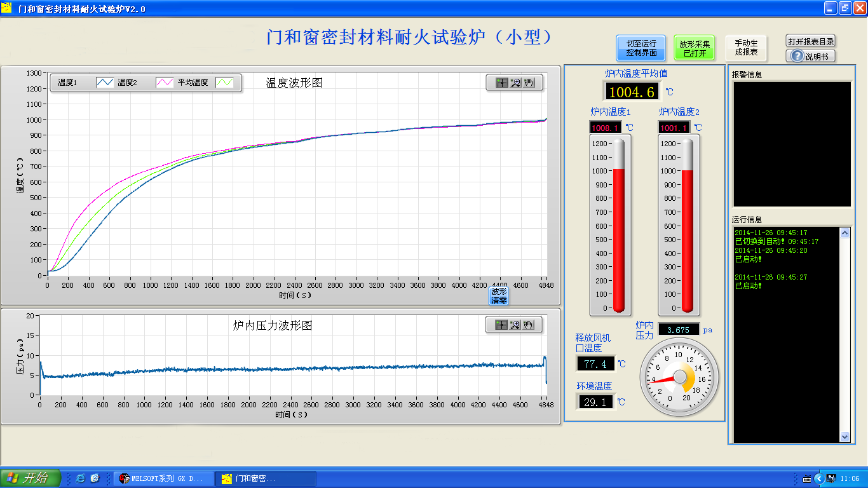Click scroll up arrow in 运行信息 log
Image resolution: width=868 pixels, height=488 pixels.
(x=844, y=233)
